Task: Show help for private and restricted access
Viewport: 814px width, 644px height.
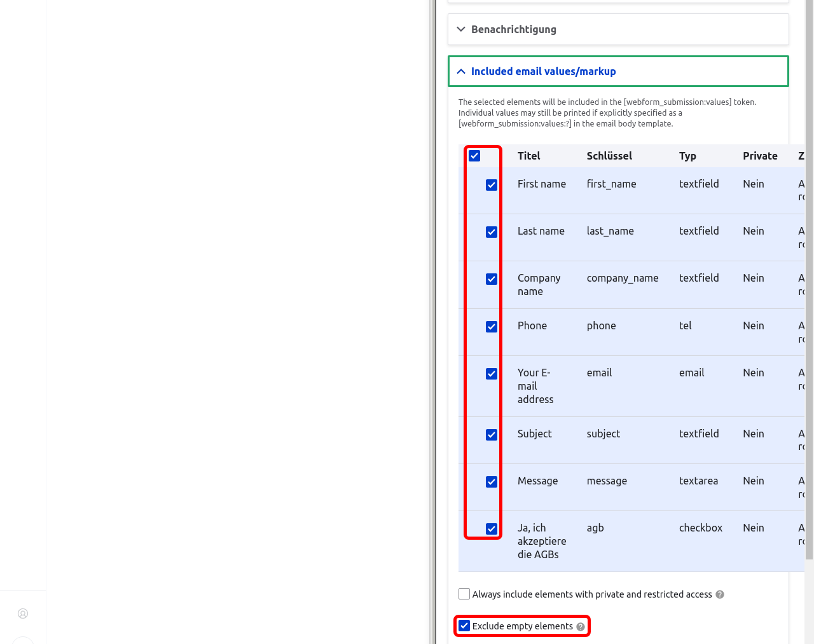Action: [x=720, y=595]
